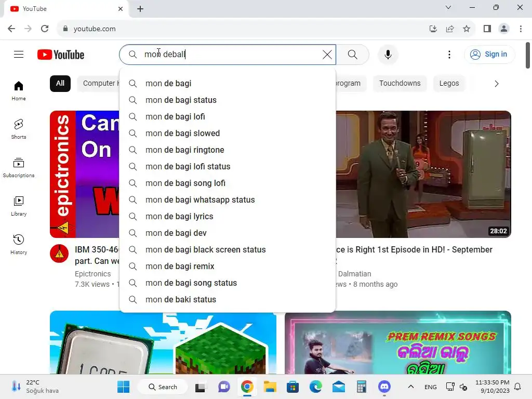Open the YouTube hamburger guide menu
Image resolution: width=532 pixels, height=399 pixels.
(x=19, y=54)
